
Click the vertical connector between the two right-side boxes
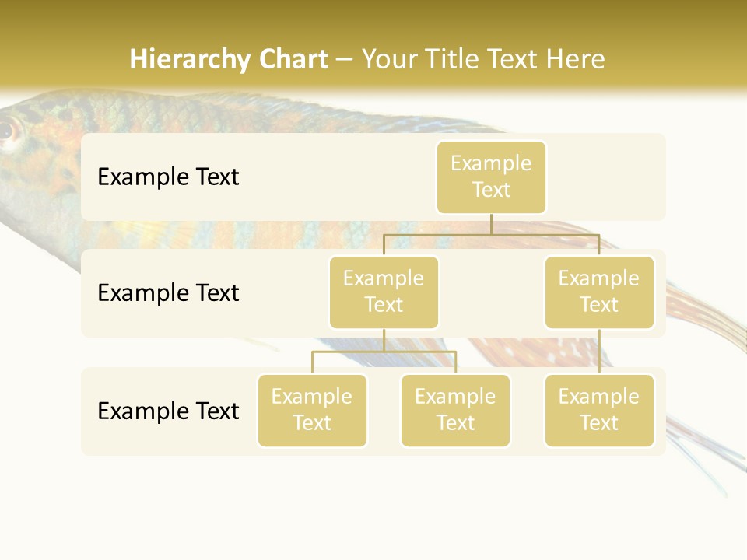[599, 351]
